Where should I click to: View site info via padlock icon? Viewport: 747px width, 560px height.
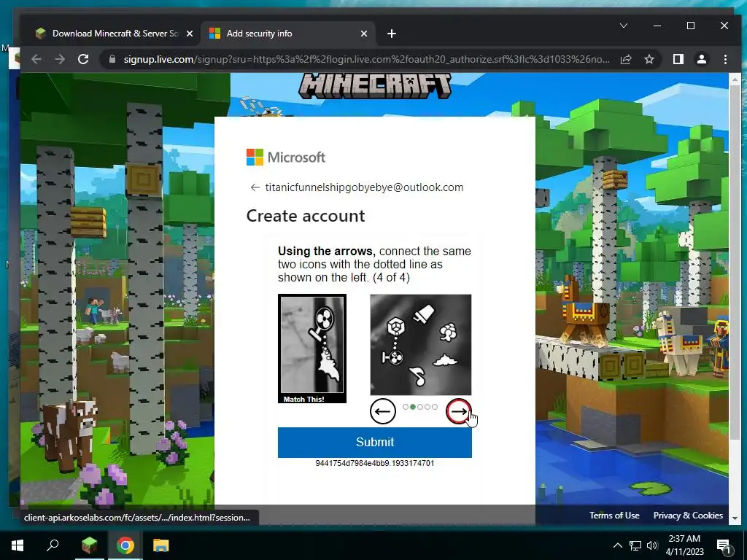point(112,59)
